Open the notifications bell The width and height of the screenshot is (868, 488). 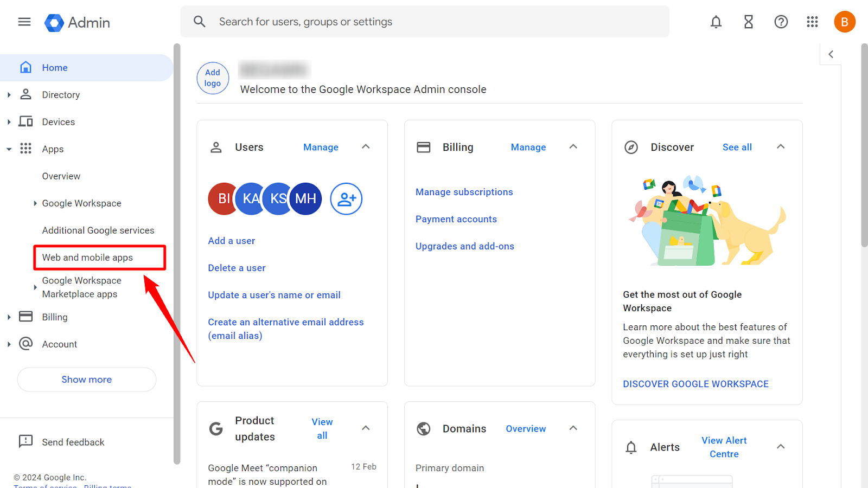click(716, 22)
